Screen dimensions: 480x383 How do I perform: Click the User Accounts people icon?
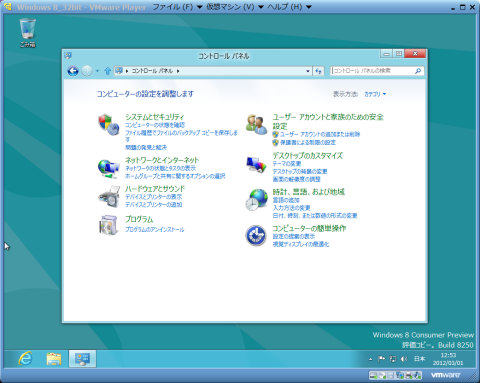[x=256, y=124]
